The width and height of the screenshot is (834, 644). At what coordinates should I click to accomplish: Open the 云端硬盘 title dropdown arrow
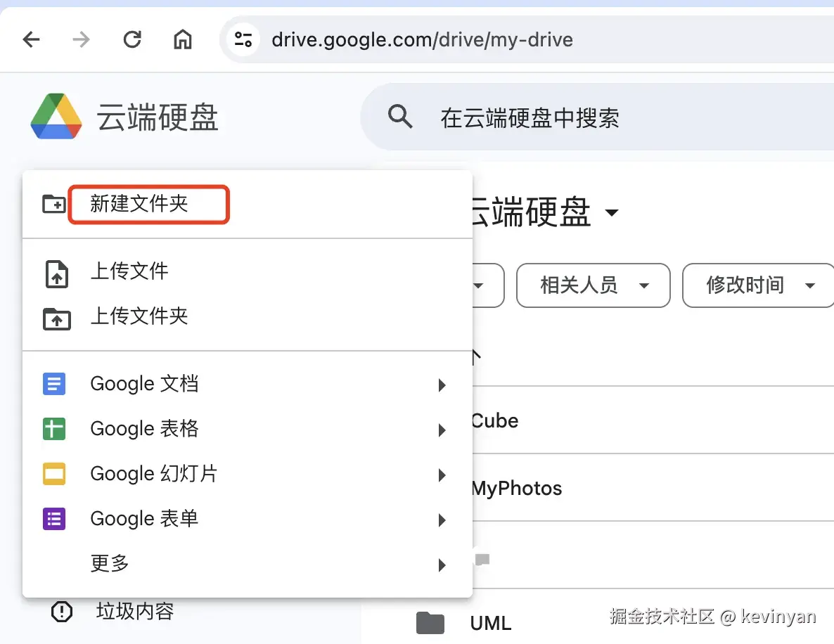pyautogui.click(x=612, y=213)
